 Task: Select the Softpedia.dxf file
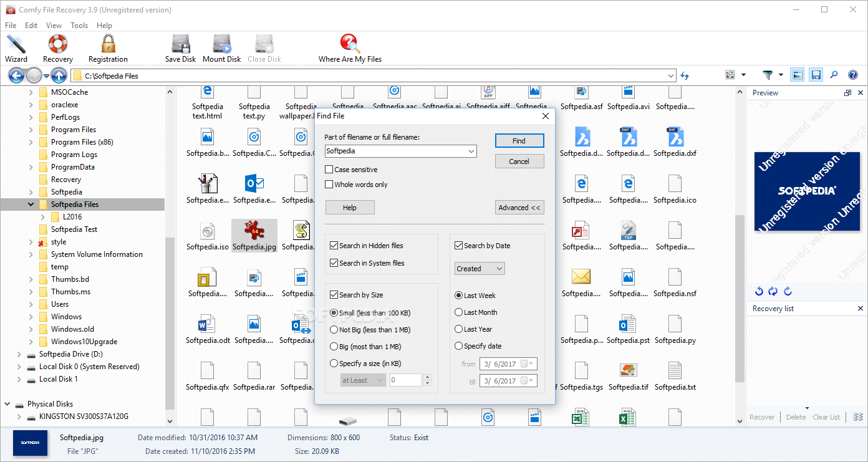tap(675, 143)
